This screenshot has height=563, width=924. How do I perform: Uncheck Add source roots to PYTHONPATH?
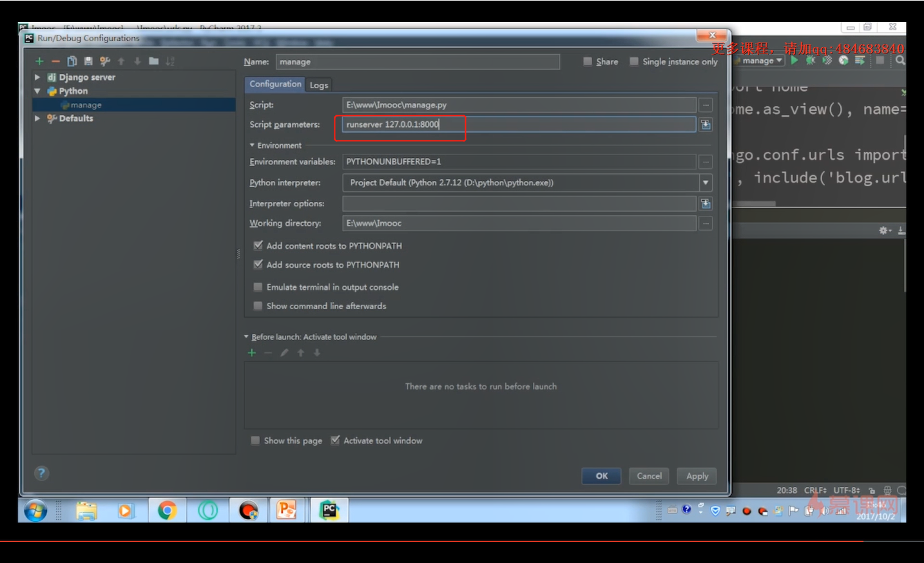tap(258, 264)
